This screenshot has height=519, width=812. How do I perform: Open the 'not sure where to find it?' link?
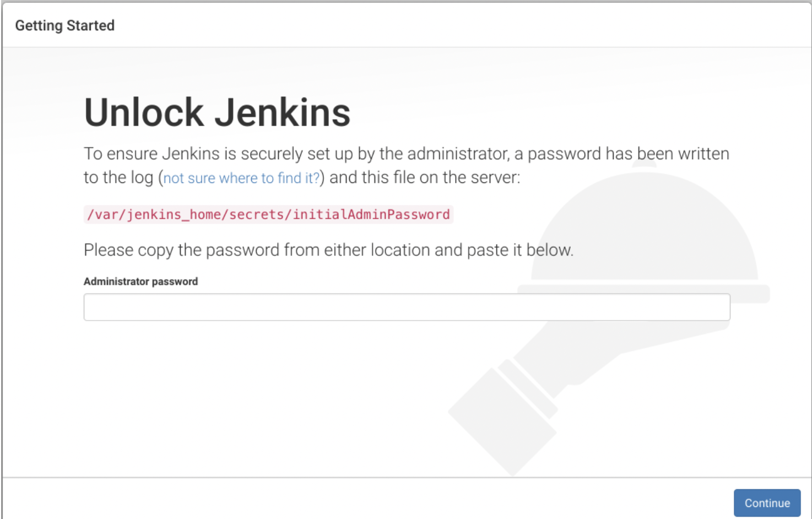tap(241, 178)
